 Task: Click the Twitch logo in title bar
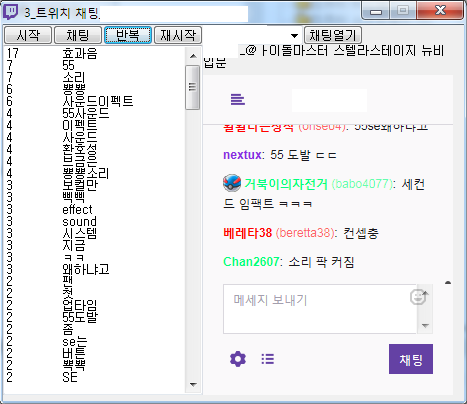pos(11,12)
